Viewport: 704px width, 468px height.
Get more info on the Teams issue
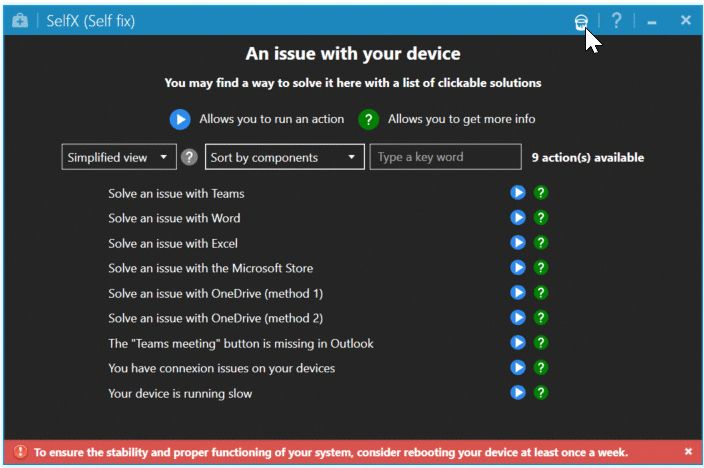(541, 193)
